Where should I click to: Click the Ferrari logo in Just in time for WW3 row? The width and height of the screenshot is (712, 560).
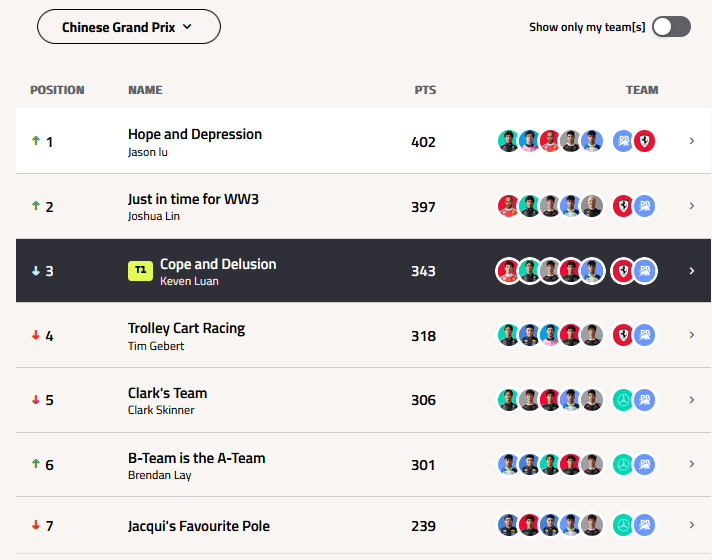pos(623,206)
